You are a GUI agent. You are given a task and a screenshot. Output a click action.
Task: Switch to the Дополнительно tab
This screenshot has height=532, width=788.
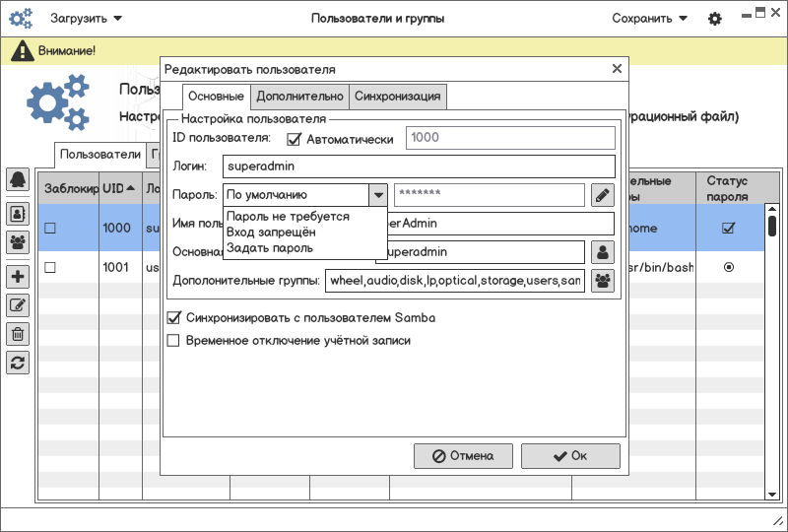tap(299, 97)
